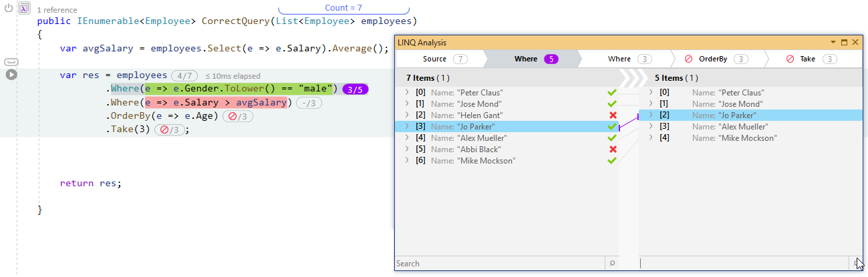Click green check next to Jose Mond
The height and width of the screenshot is (277, 868).
pos(611,103)
